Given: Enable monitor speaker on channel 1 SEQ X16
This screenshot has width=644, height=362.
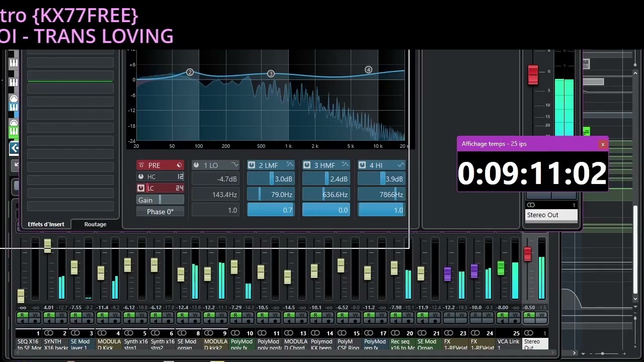Looking at the screenshot, I should pyautogui.click(x=22, y=321).
